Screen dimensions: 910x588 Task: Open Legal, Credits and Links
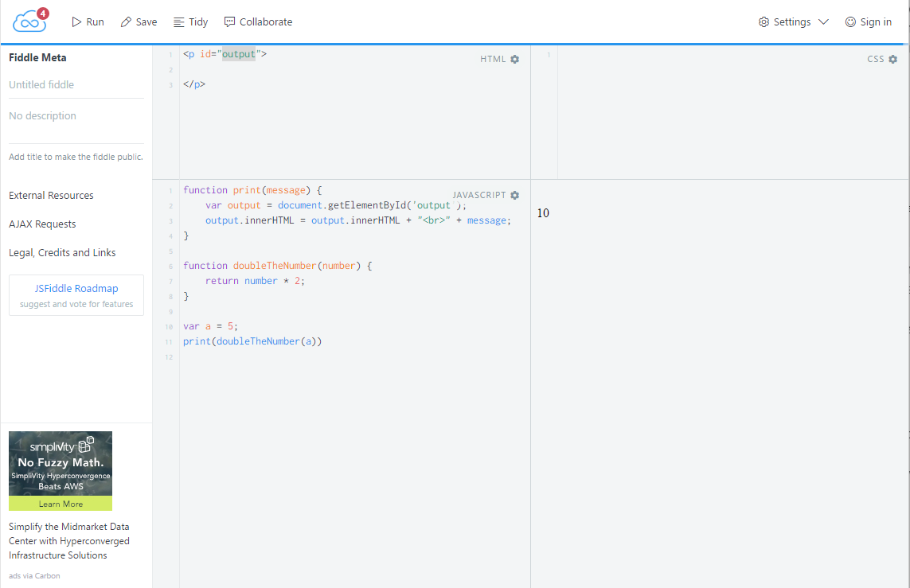(62, 253)
